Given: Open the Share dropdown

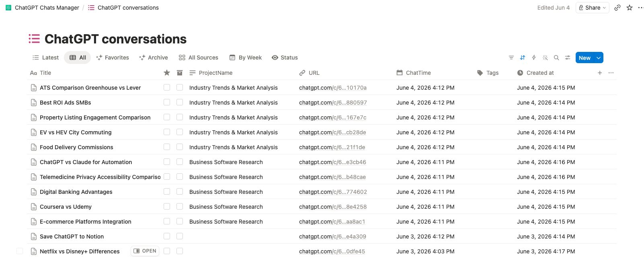Looking at the screenshot, I should [593, 8].
